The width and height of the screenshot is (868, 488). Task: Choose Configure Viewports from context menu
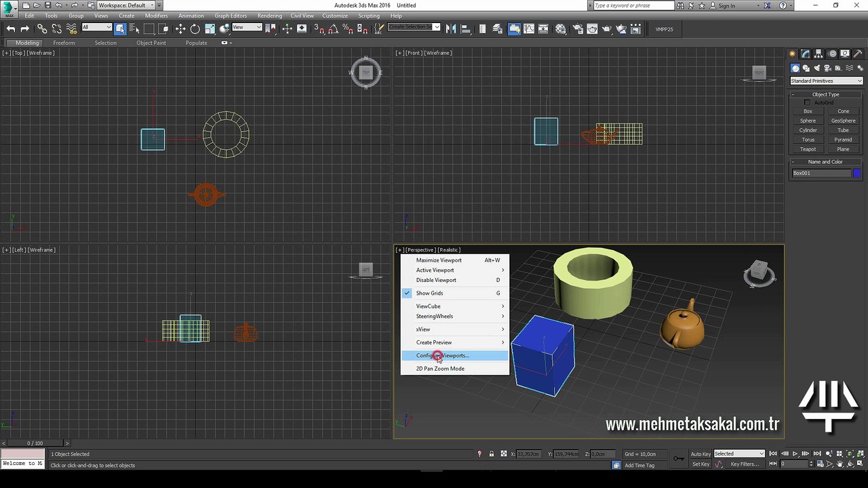[454, 355]
